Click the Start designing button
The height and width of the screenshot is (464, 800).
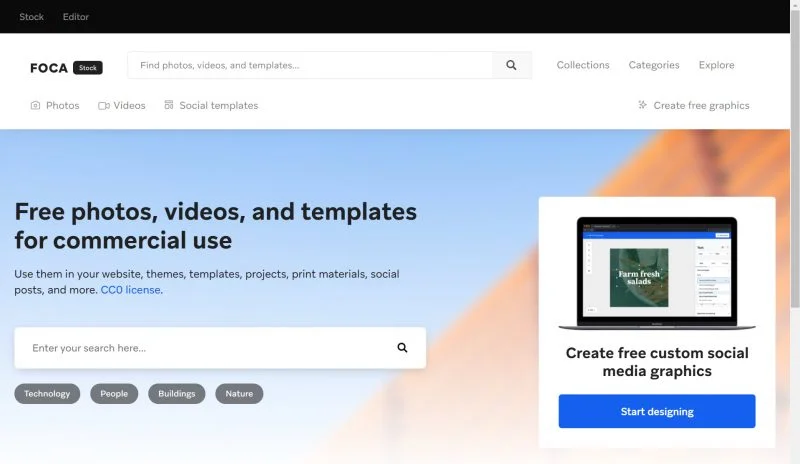pos(657,411)
